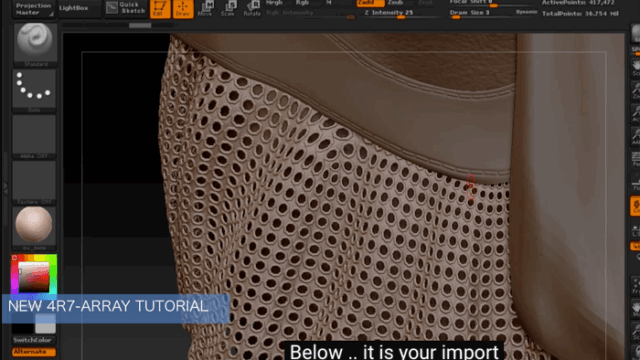The height and width of the screenshot is (360, 640).
Task: Open Quick Sketch
Action: (126, 8)
